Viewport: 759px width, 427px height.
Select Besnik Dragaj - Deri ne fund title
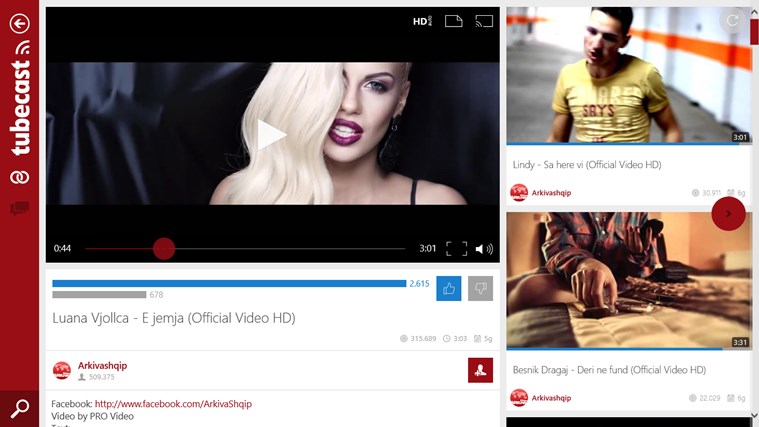click(609, 370)
